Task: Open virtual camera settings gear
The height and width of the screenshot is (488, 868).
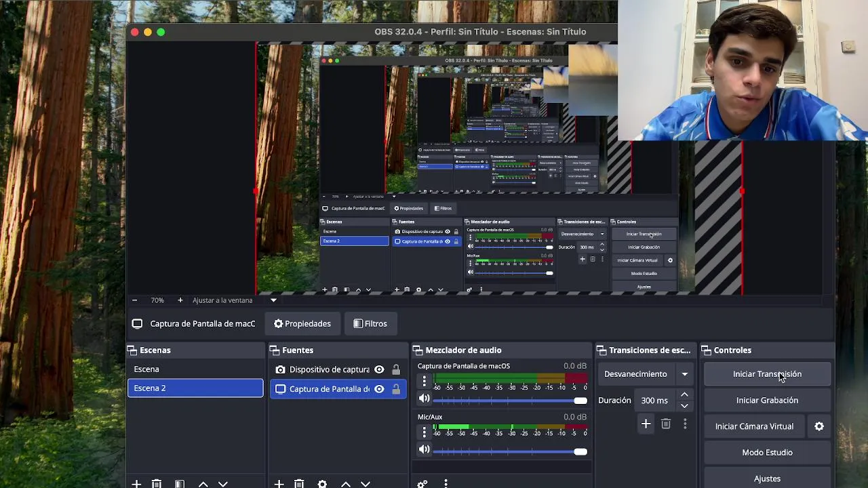Action: pyautogui.click(x=819, y=426)
